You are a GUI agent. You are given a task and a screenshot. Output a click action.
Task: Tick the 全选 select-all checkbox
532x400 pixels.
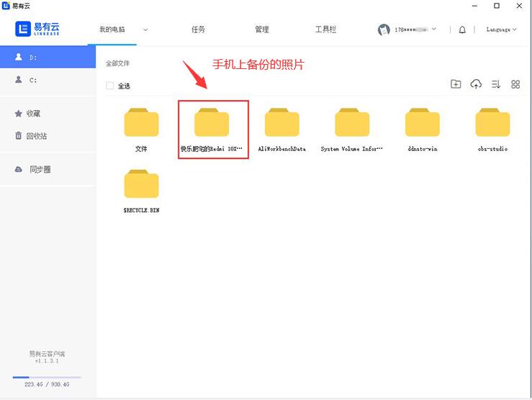tap(110, 86)
